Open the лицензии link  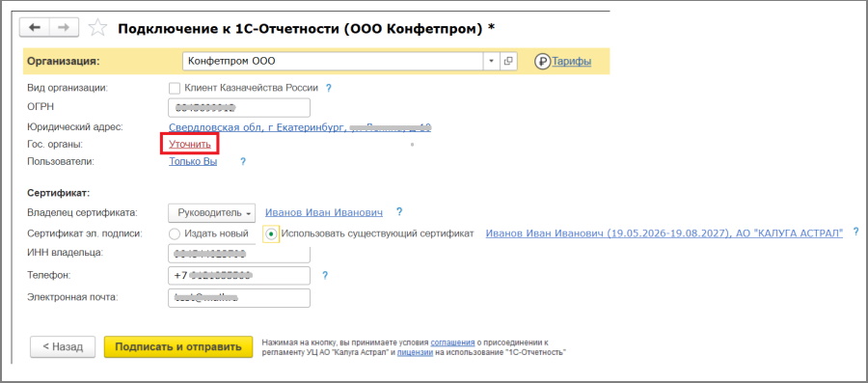pos(415,352)
